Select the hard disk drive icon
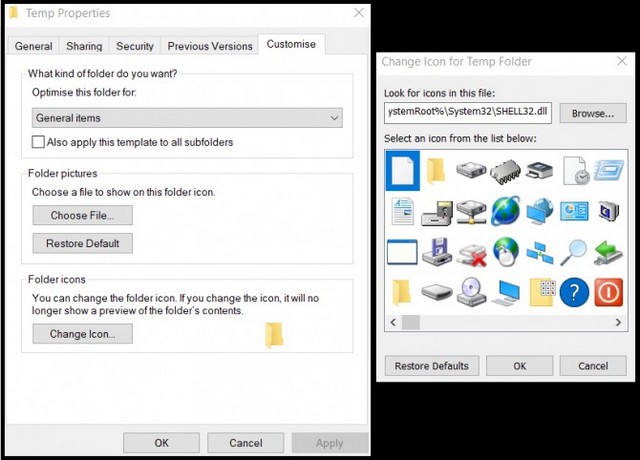This screenshot has width=640, height=460. (x=471, y=170)
